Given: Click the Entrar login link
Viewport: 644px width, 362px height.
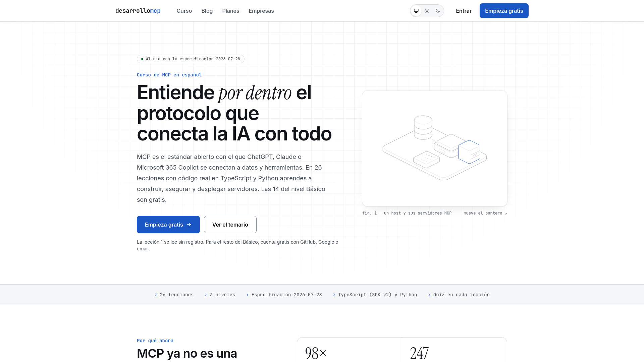Looking at the screenshot, I should tap(464, 11).
